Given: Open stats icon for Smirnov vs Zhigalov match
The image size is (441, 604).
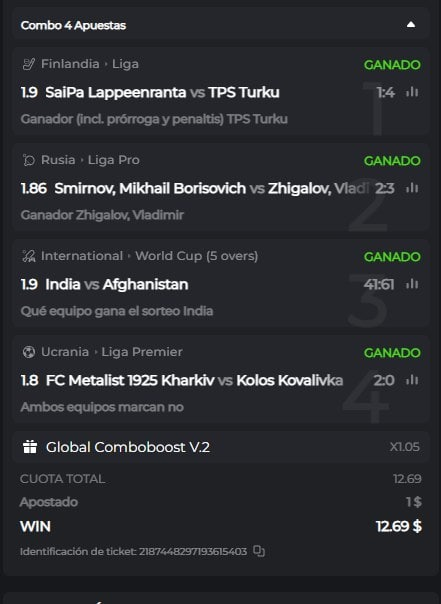Looking at the screenshot, I should pos(412,188).
